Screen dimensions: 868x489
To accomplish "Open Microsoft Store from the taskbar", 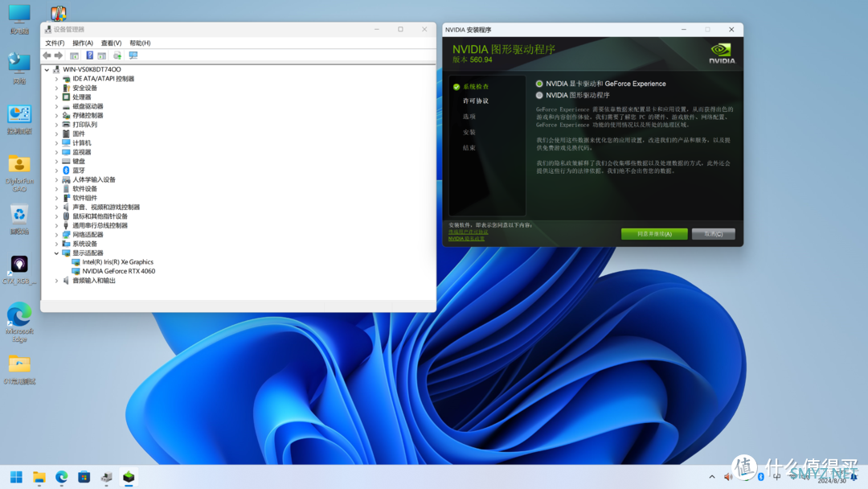I will [84, 477].
